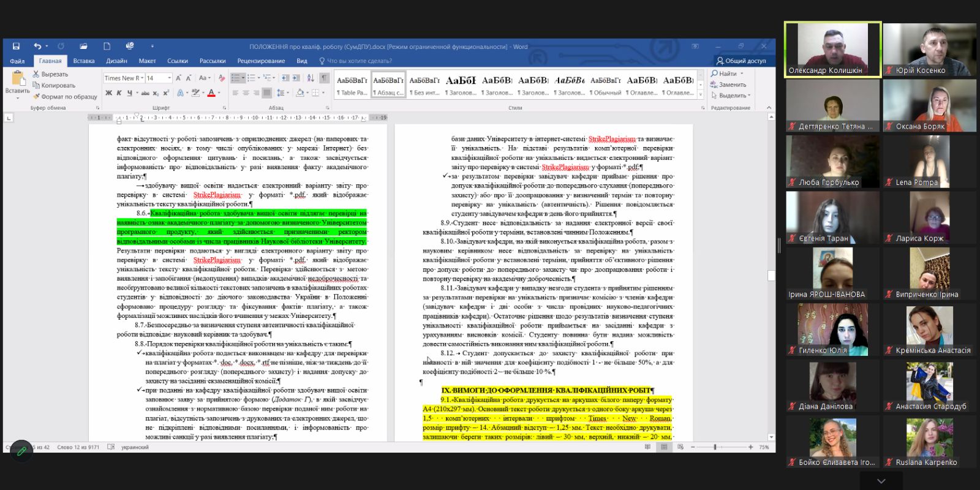This screenshot has height=490, width=980.
Task: Clear all formatting with eraser icon
Action: [221, 78]
